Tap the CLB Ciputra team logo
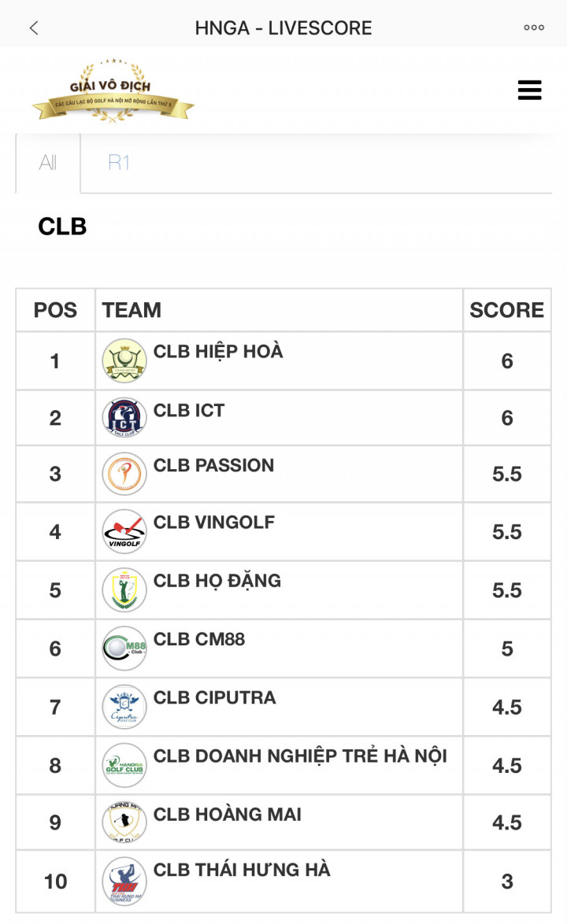 124,707
